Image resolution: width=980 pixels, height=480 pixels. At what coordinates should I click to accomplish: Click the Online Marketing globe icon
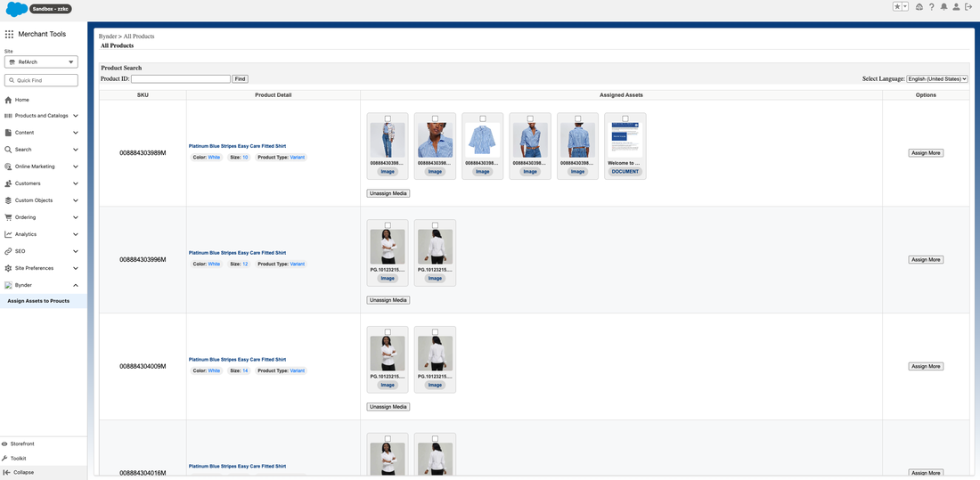tap(8, 167)
